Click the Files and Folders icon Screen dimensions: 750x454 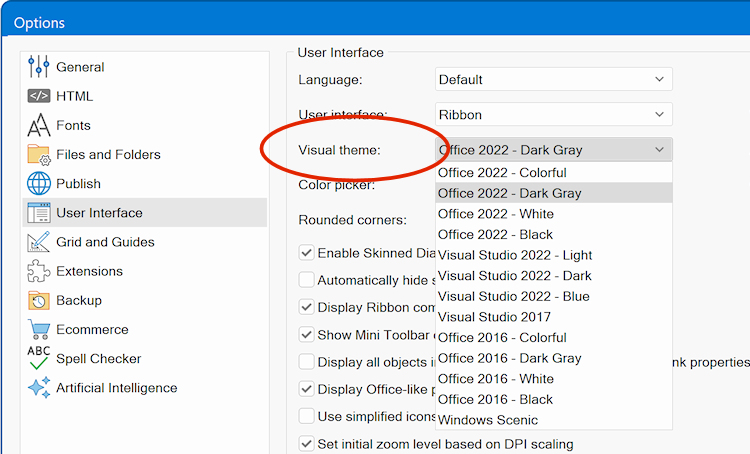pyautogui.click(x=39, y=154)
